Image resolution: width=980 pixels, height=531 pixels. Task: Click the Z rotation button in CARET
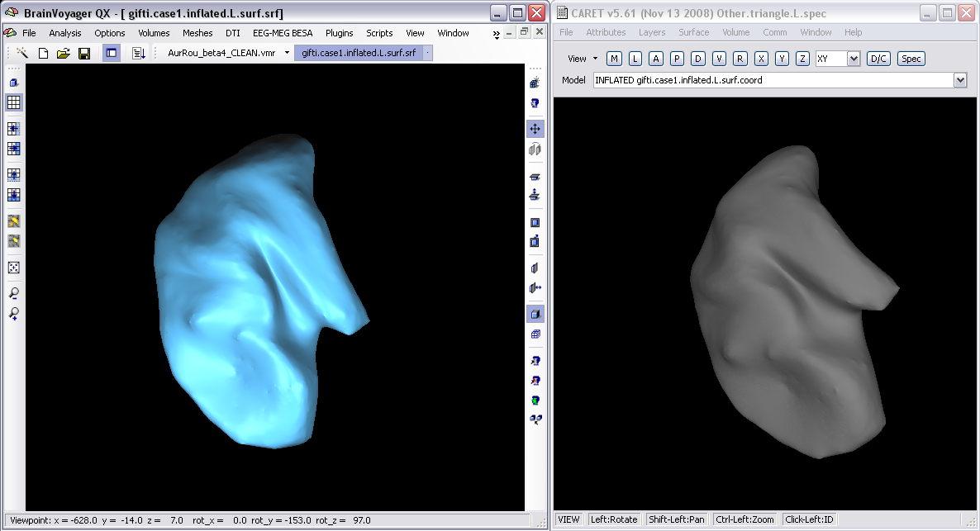[x=803, y=59]
